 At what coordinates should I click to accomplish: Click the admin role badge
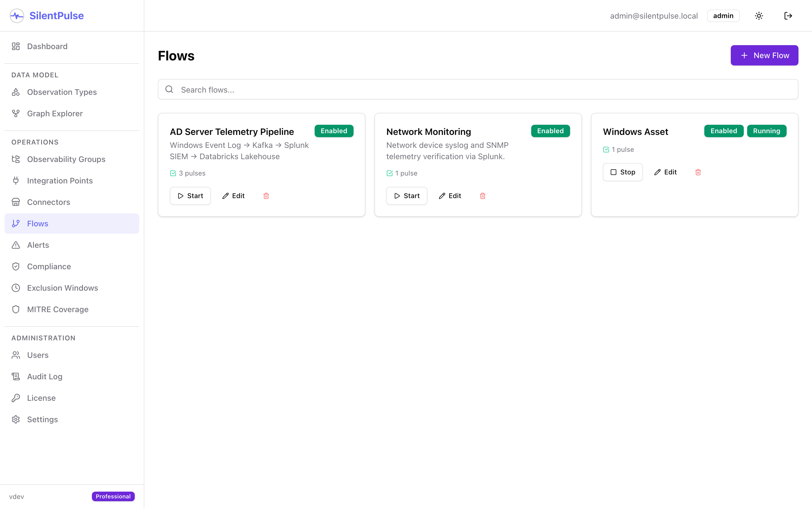723,16
